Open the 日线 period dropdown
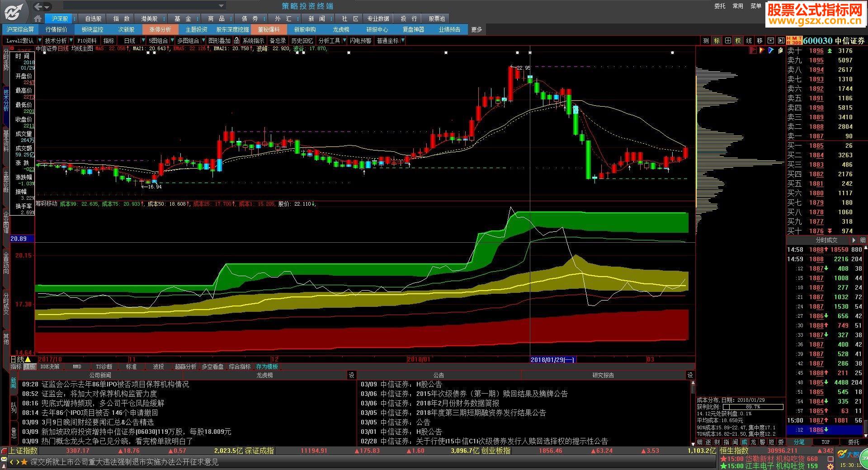 tap(144, 41)
